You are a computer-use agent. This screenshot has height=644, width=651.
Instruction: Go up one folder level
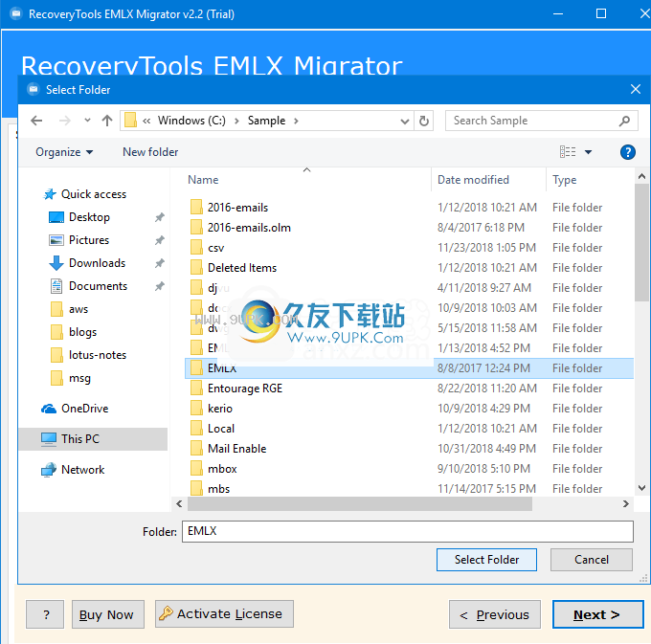[107, 121]
